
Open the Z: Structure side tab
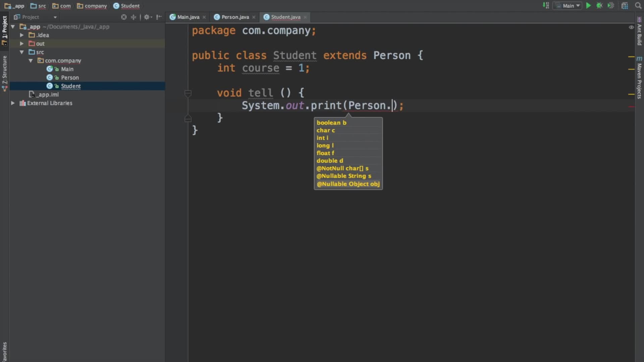click(4, 73)
